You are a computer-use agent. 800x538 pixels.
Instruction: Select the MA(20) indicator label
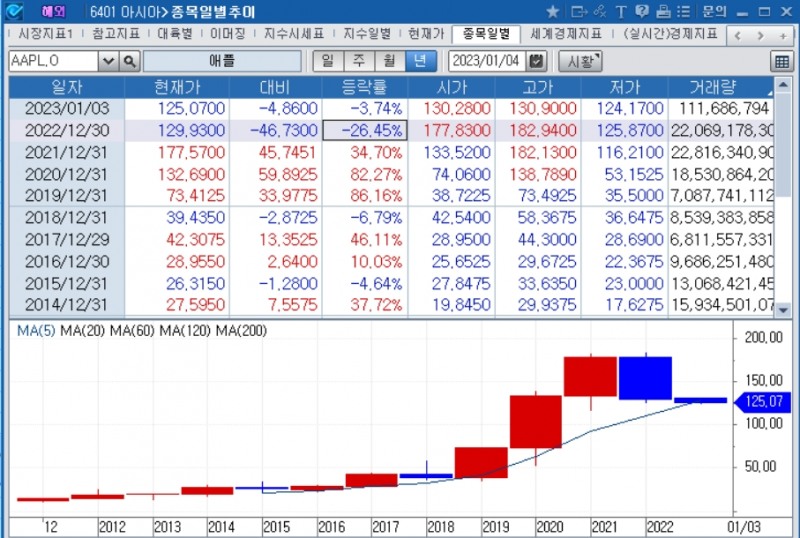[82, 331]
